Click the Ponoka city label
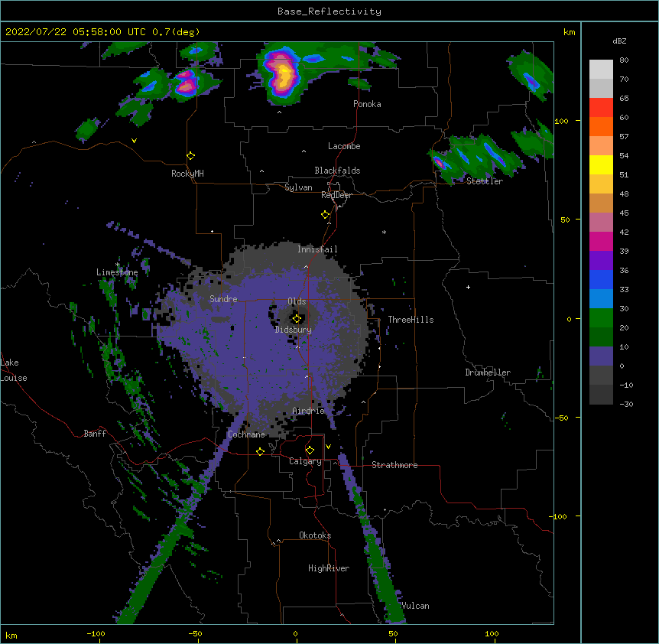 [367, 104]
